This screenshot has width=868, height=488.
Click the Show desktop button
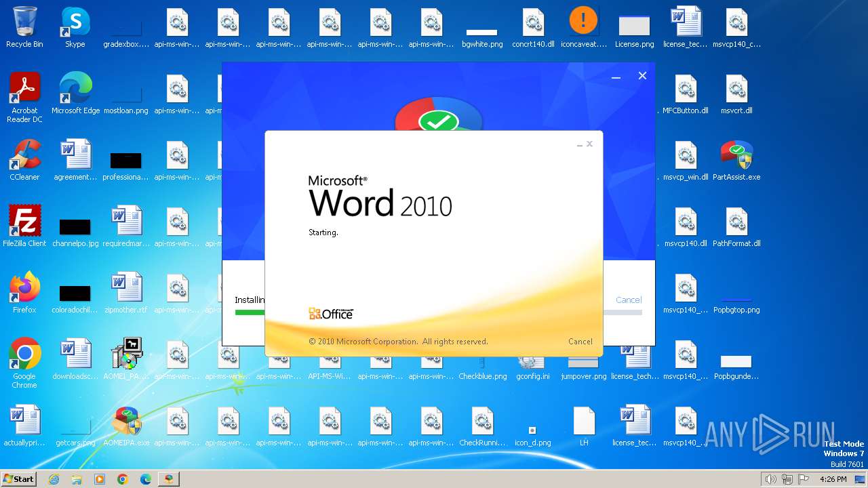861,479
